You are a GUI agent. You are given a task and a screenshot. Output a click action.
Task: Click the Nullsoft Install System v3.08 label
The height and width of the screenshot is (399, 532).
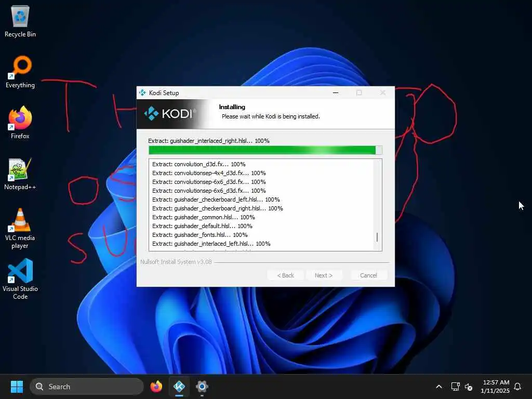point(176,262)
